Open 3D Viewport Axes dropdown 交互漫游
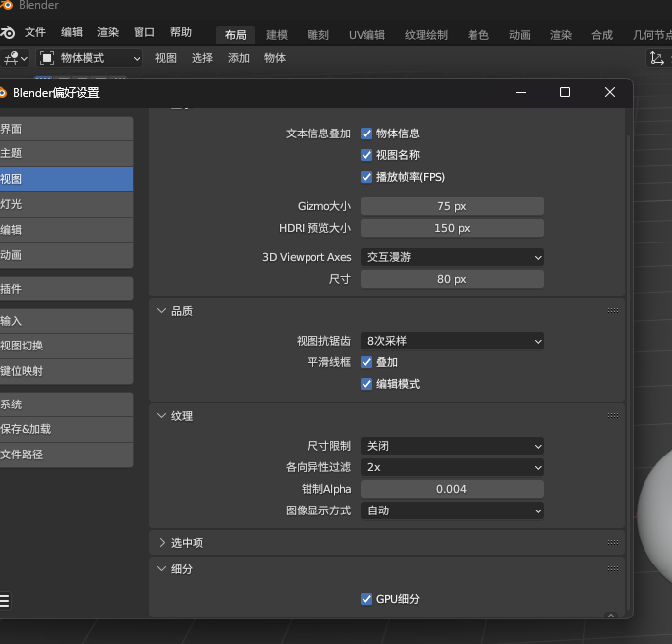 click(x=452, y=257)
